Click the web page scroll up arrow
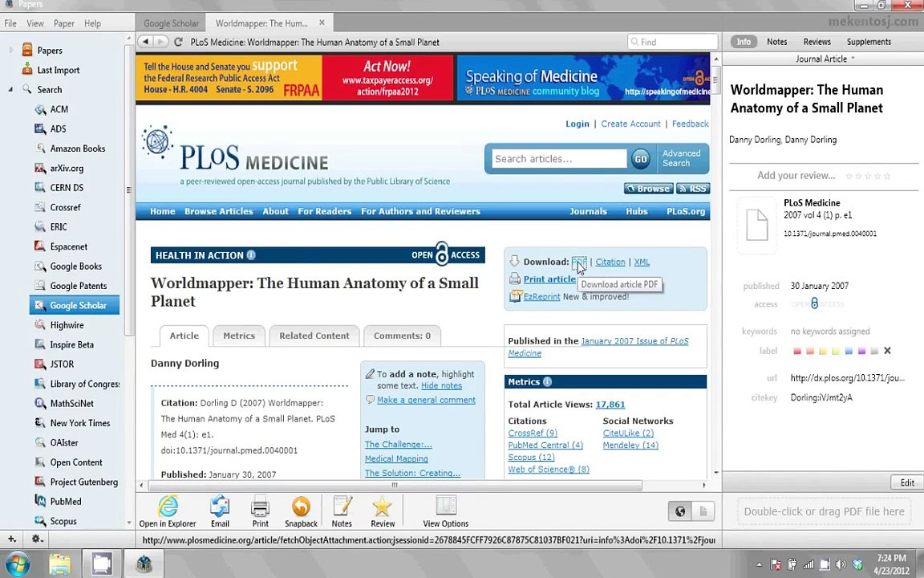Screen dimensions: 924x578 click(716, 59)
